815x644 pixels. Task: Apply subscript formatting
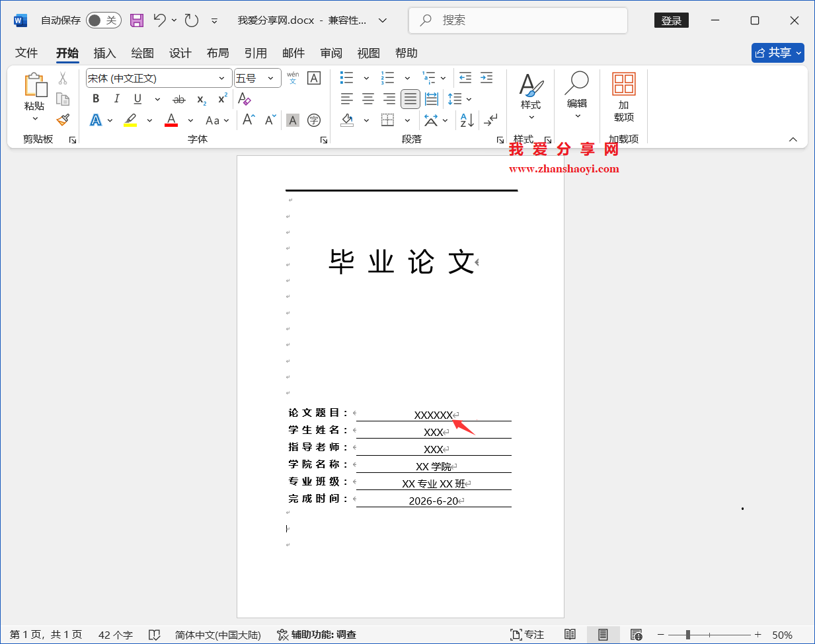(202, 99)
